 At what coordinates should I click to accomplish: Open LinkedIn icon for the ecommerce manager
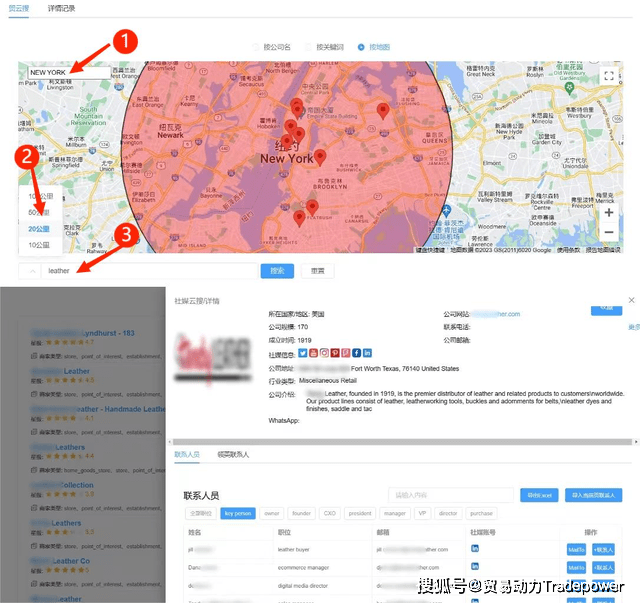pos(475,566)
